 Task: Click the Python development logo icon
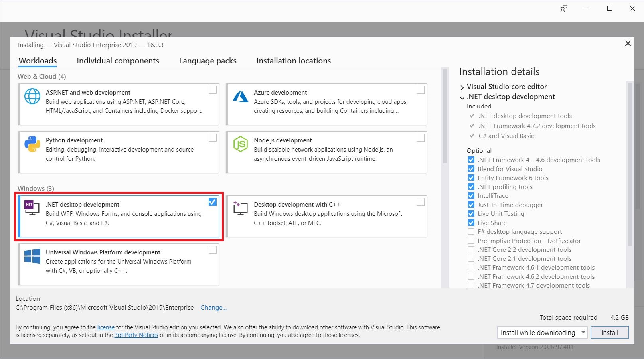32,144
